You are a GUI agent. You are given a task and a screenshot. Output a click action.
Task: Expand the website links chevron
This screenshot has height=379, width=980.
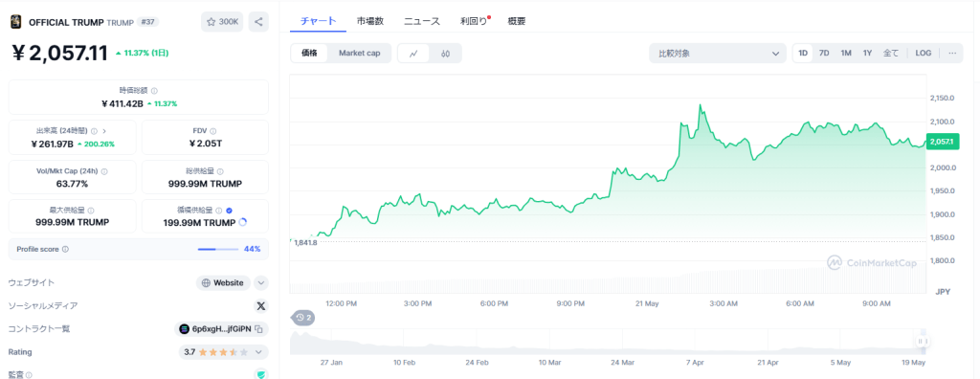[261, 282]
